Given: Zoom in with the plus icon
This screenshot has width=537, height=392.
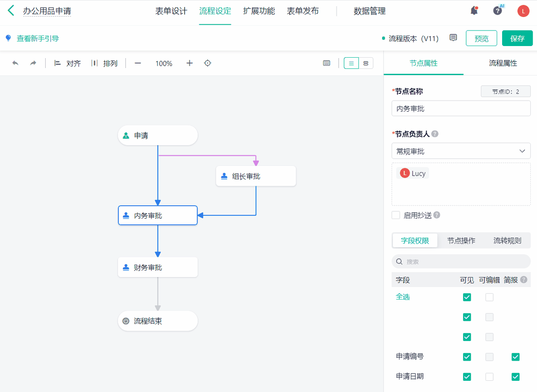Looking at the screenshot, I should pyautogui.click(x=190, y=63).
